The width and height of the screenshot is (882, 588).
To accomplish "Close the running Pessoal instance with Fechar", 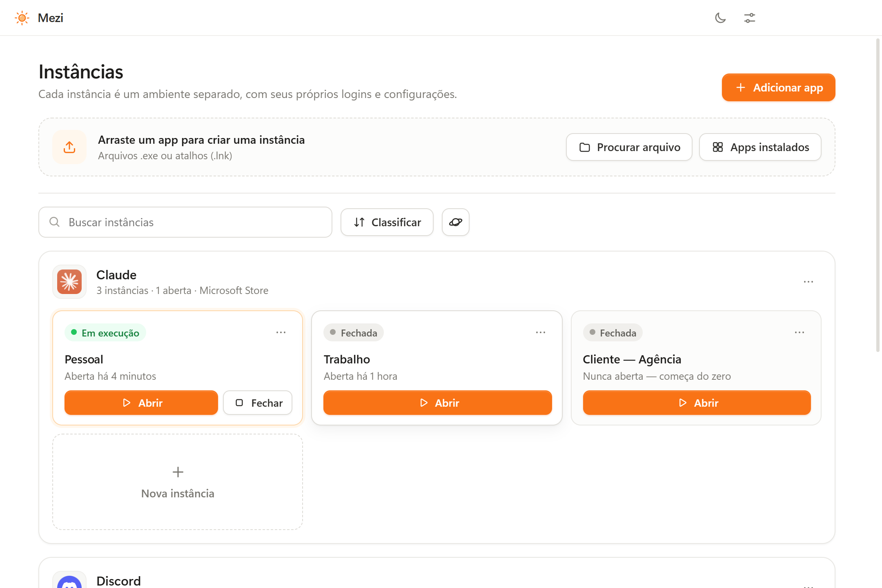I will [x=258, y=403].
